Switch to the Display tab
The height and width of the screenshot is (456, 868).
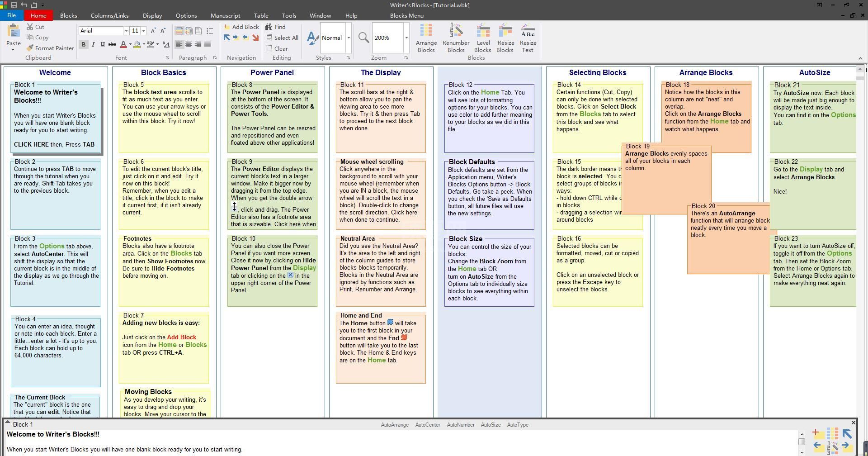(152, 15)
